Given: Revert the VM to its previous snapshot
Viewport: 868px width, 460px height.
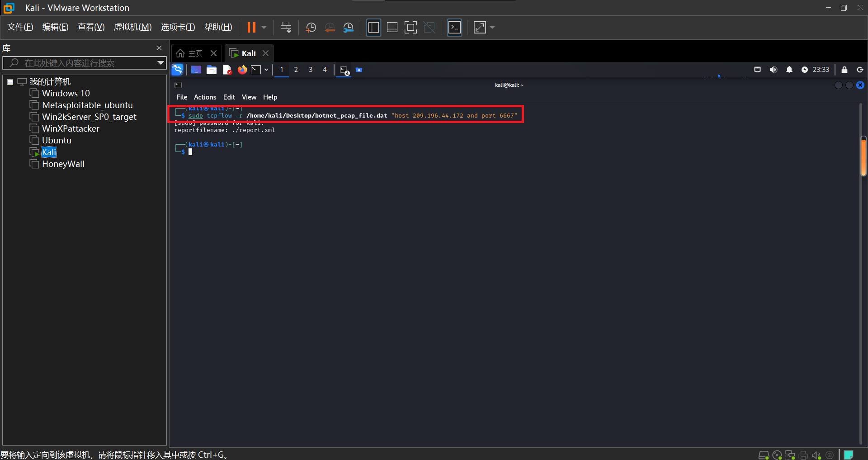Looking at the screenshot, I should click(330, 28).
